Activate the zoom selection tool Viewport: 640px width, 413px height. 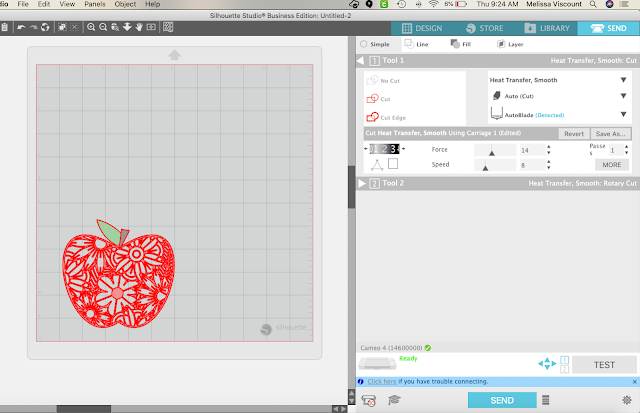click(x=115, y=27)
